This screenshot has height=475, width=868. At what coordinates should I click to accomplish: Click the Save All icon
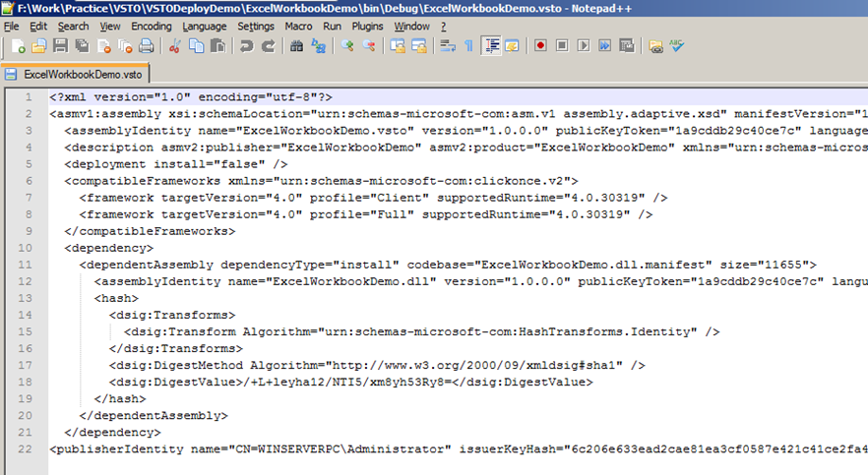(x=82, y=46)
